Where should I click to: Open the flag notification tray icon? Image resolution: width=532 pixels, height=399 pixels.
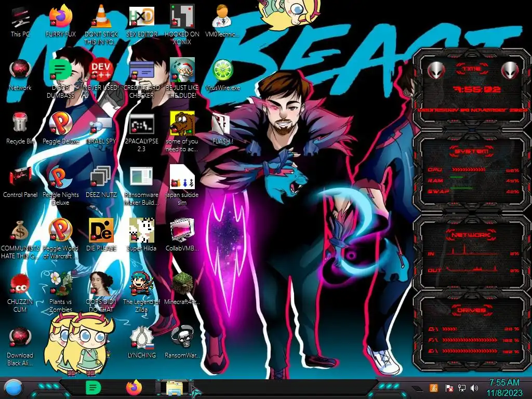click(x=449, y=388)
